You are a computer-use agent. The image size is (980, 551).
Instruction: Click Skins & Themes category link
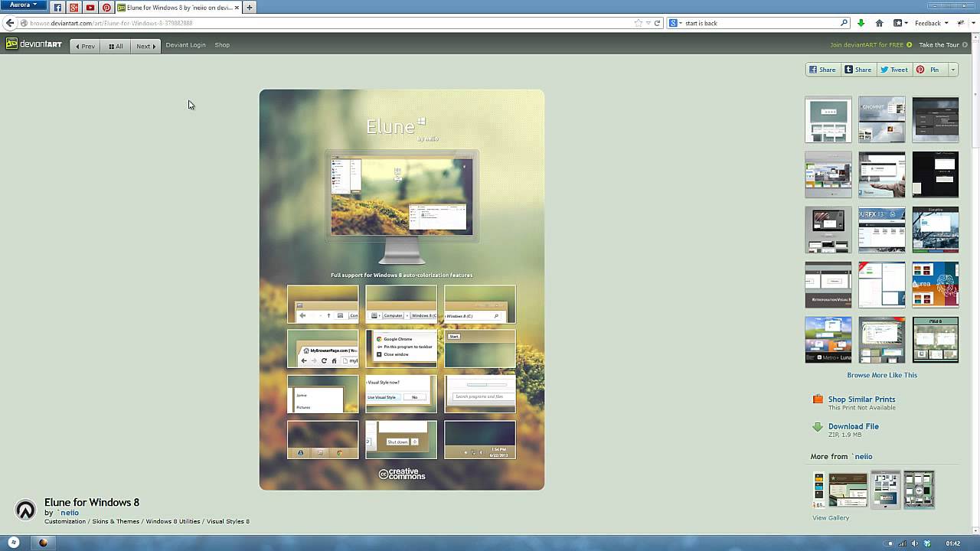pos(116,522)
